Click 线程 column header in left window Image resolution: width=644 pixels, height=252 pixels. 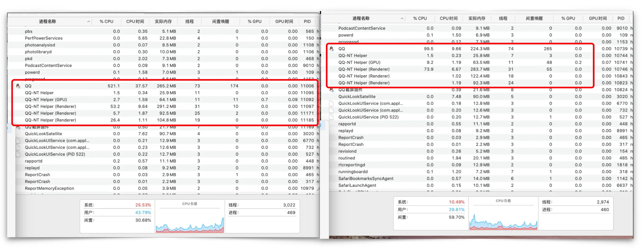(189, 21)
